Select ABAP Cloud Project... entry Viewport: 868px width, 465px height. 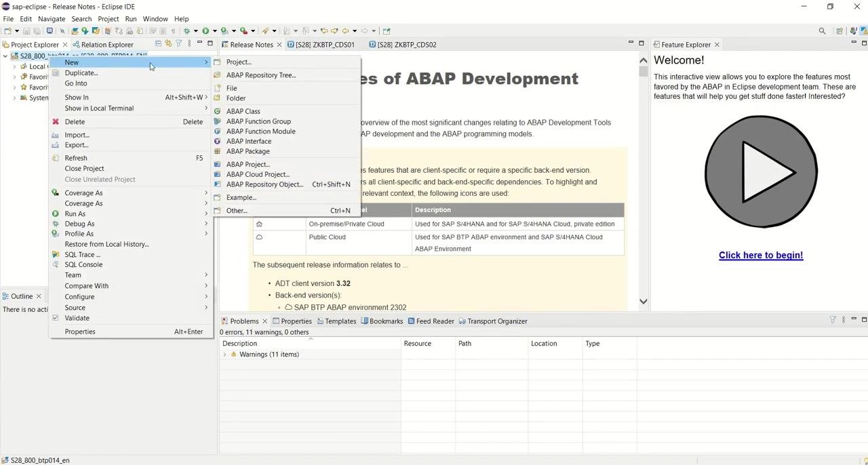point(285,174)
